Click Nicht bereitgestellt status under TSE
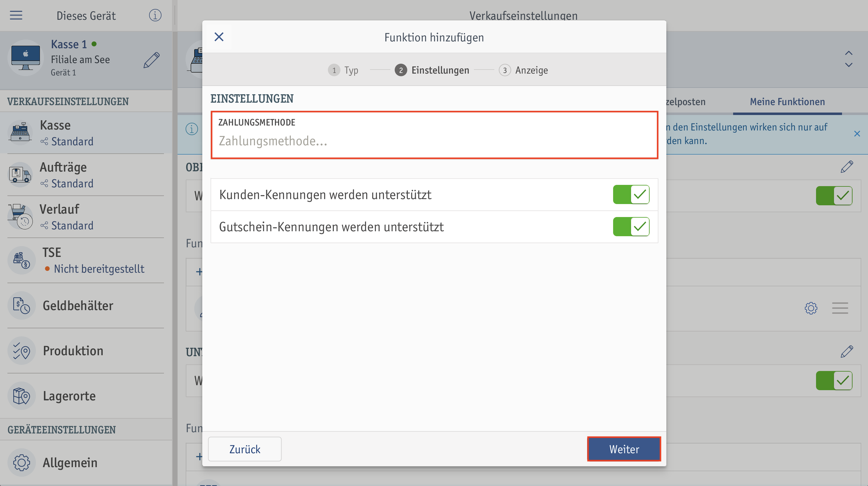 click(x=99, y=269)
